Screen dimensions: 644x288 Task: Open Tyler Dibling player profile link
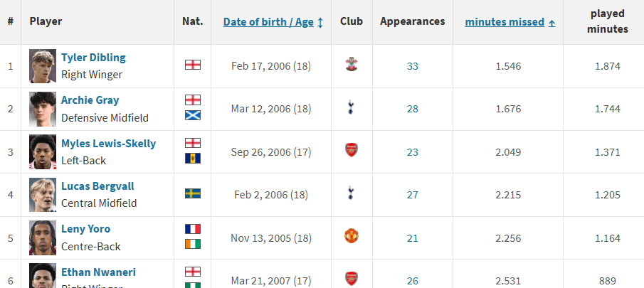(93, 58)
